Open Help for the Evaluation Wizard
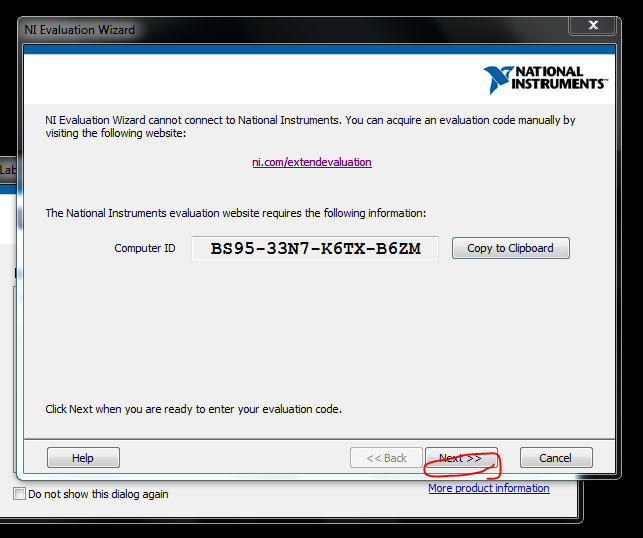Viewport: 643px width, 538px height. click(x=83, y=458)
